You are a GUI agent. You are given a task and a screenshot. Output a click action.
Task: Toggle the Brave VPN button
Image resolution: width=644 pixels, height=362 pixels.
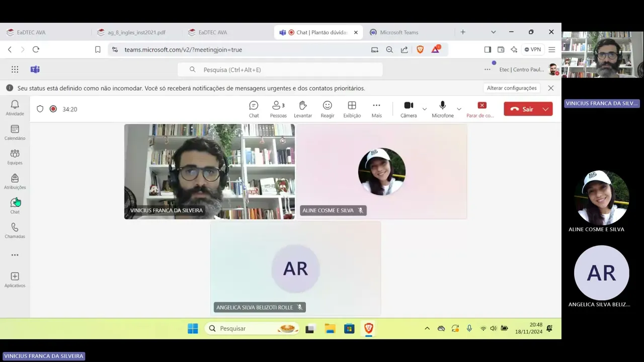coord(532,49)
